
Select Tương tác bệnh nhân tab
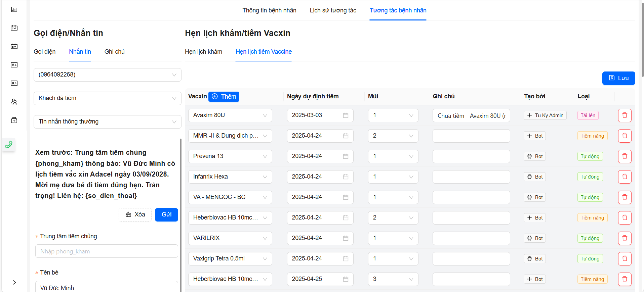tap(398, 10)
